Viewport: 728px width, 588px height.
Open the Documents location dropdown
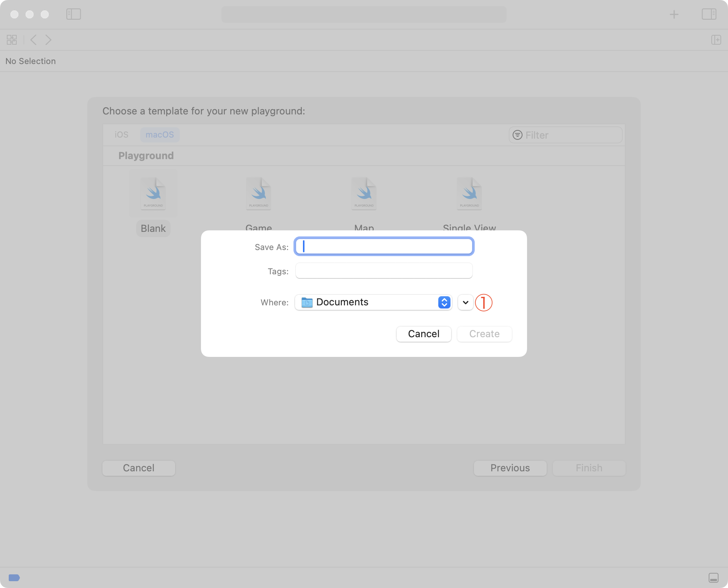tap(373, 302)
